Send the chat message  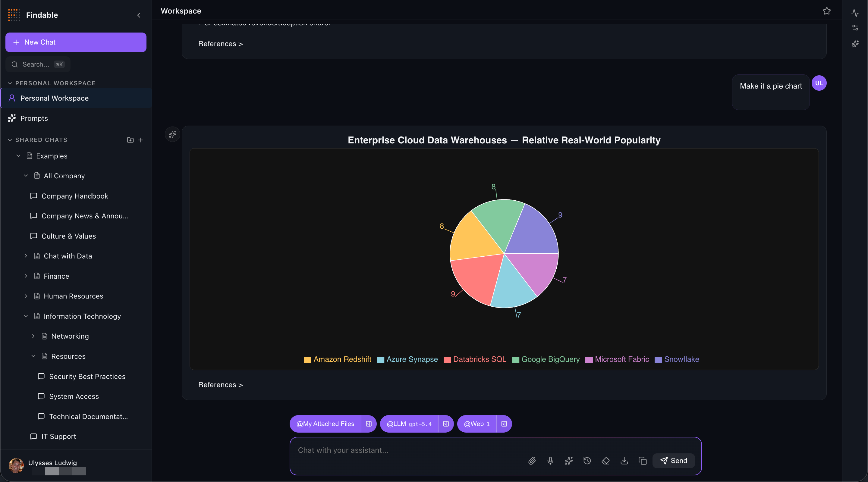tap(674, 461)
